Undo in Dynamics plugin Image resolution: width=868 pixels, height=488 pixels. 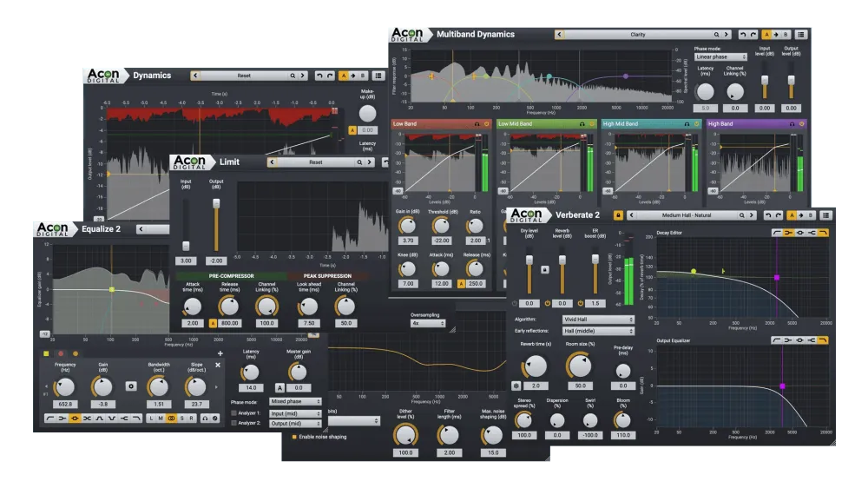coord(319,76)
